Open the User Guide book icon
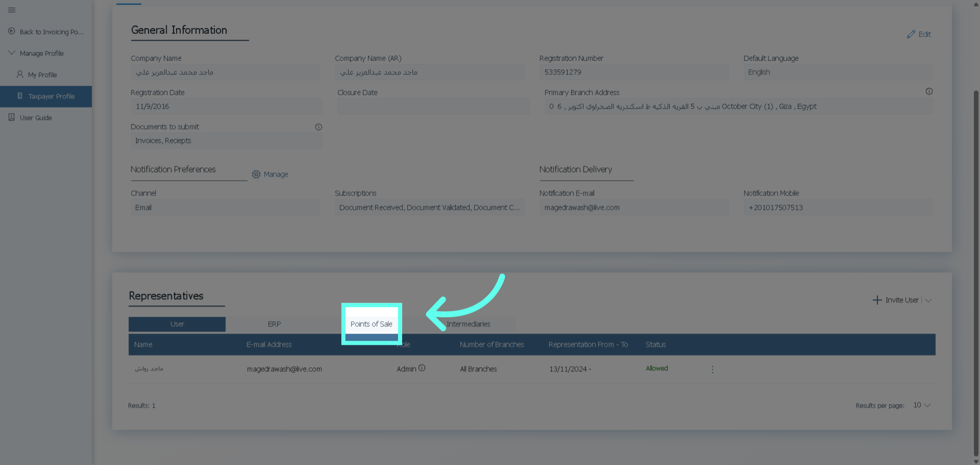 [11, 118]
